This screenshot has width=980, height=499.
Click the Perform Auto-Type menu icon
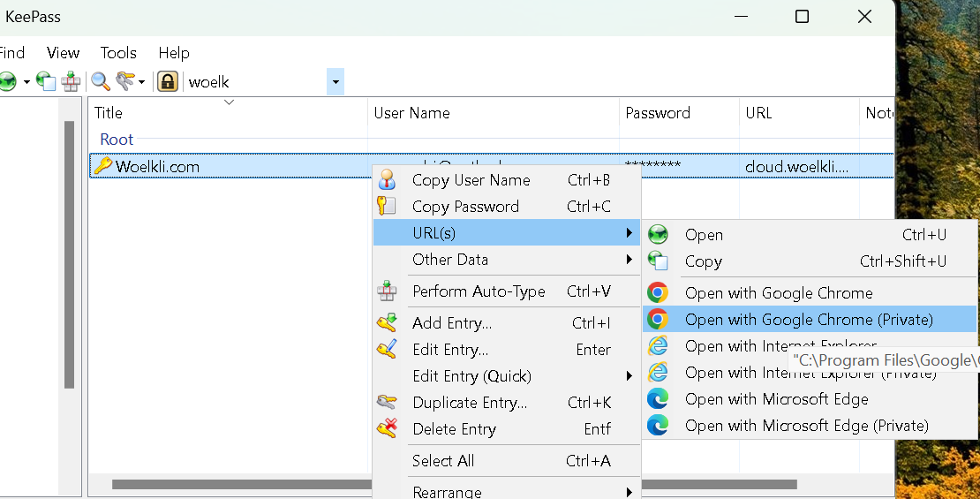coord(387,291)
